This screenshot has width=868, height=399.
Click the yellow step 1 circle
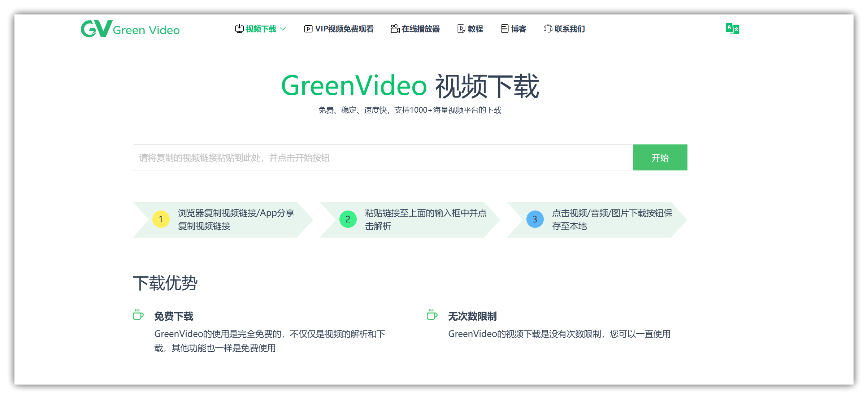[161, 219]
